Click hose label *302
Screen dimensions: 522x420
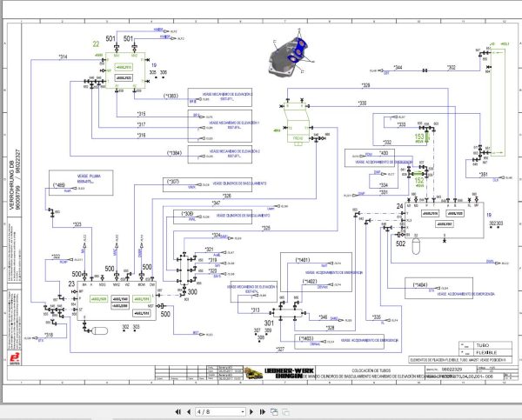451,67
